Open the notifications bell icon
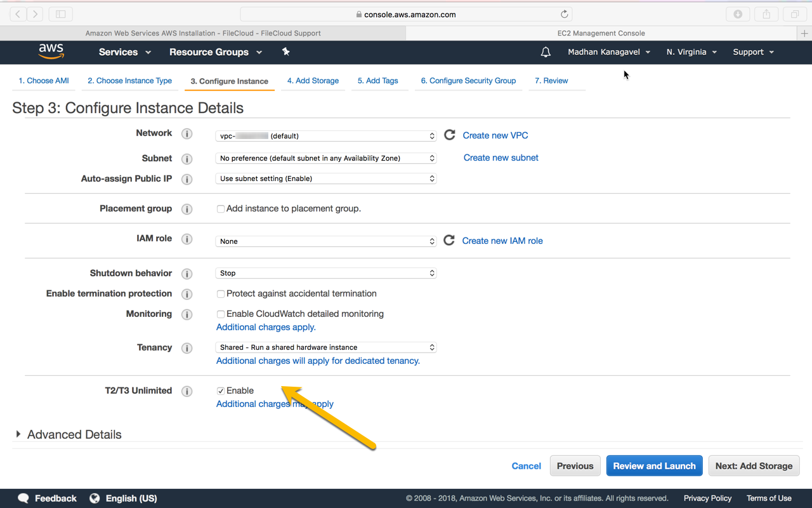The image size is (812, 508). tap(546, 52)
